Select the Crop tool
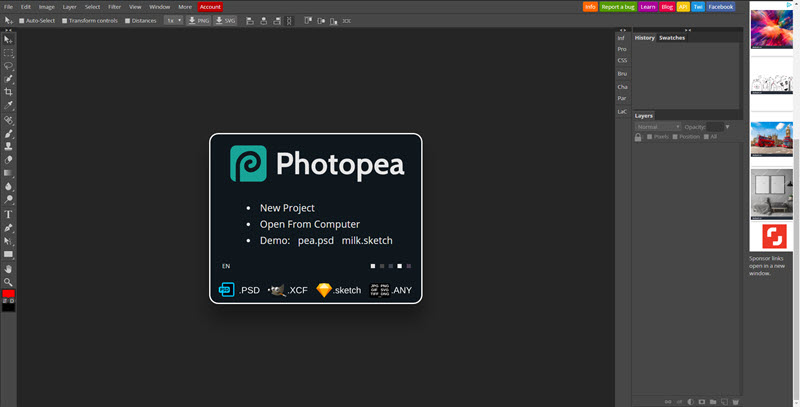The image size is (800, 407). coord(8,92)
